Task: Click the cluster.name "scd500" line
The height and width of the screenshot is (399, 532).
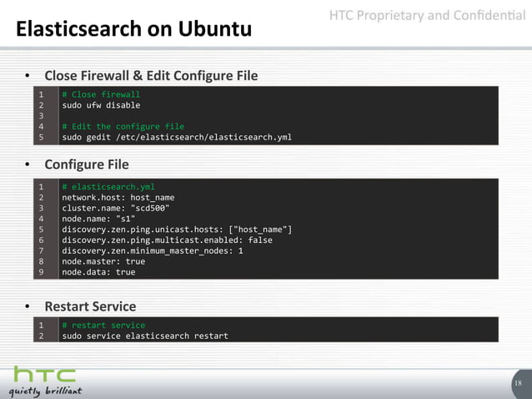Action: [116, 208]
